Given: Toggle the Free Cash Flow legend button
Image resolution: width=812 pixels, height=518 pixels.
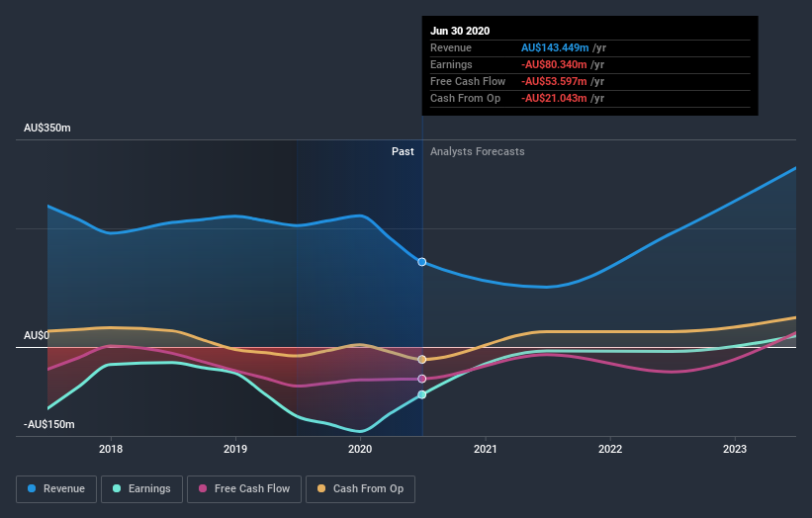Looking at the screenshot, I should (244, 489).
